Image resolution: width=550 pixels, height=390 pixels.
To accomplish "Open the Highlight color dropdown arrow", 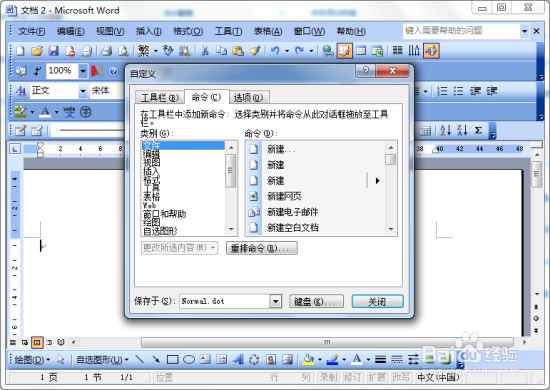I will 32,112.
